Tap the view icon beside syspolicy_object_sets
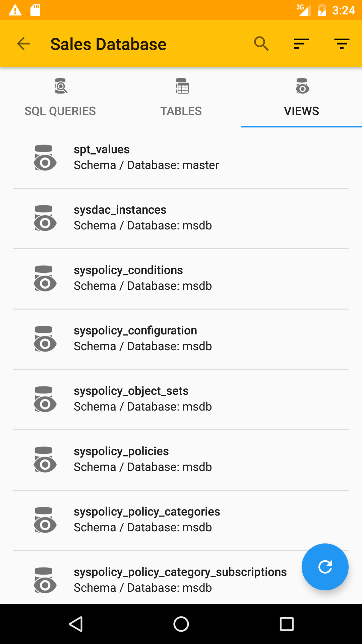The width and height of the screenshot is (362, 644). click(45, 399)
